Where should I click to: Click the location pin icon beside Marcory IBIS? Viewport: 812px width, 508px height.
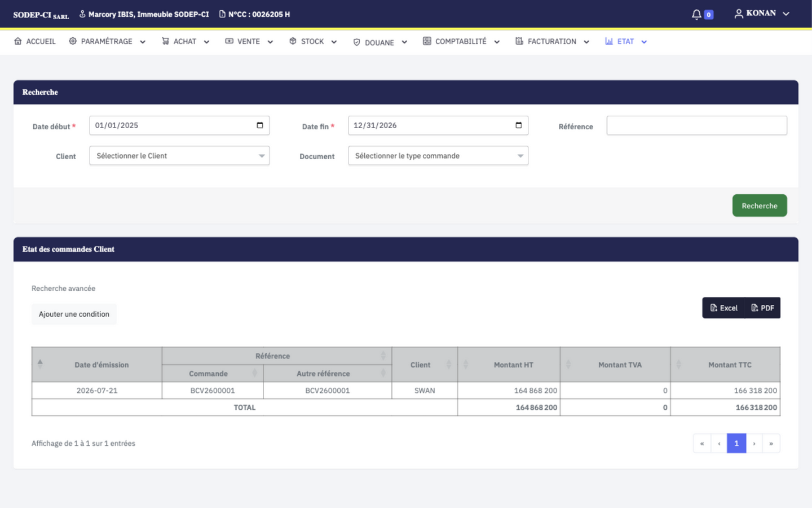(x=82, y=14)
